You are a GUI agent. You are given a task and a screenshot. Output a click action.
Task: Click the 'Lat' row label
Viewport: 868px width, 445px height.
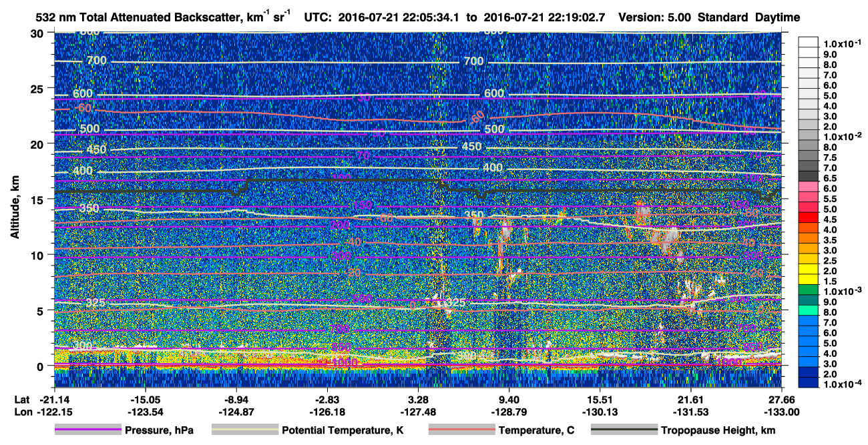click(x=22, y=399)
